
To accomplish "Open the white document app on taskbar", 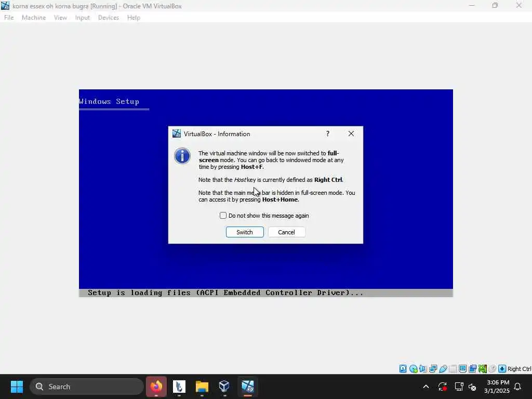I will [179, 387].
